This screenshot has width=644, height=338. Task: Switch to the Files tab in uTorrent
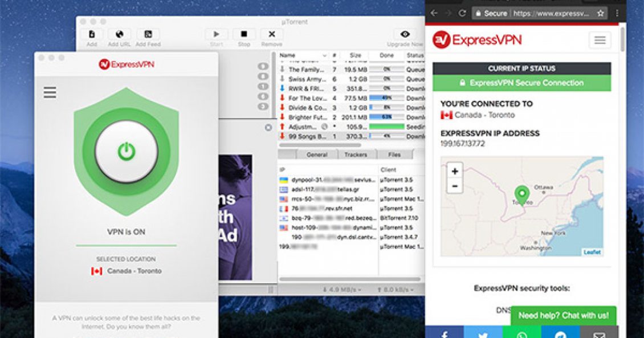pos(394,155)
